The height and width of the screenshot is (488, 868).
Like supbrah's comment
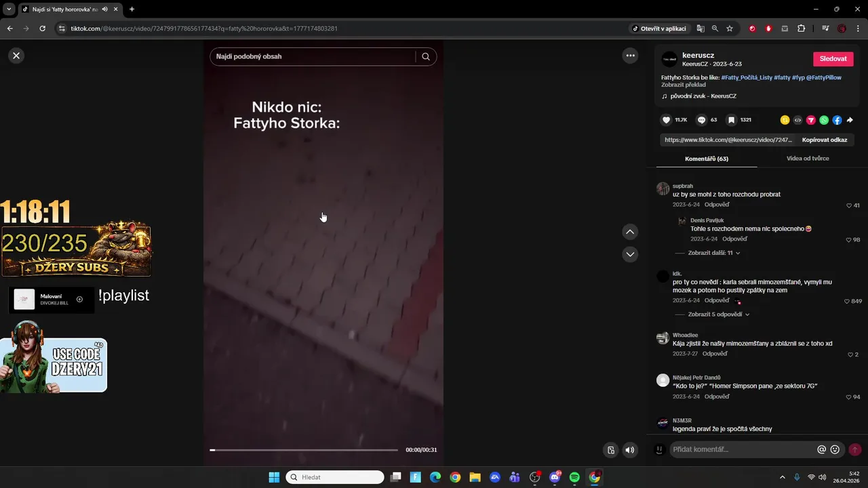coord(849,205)
